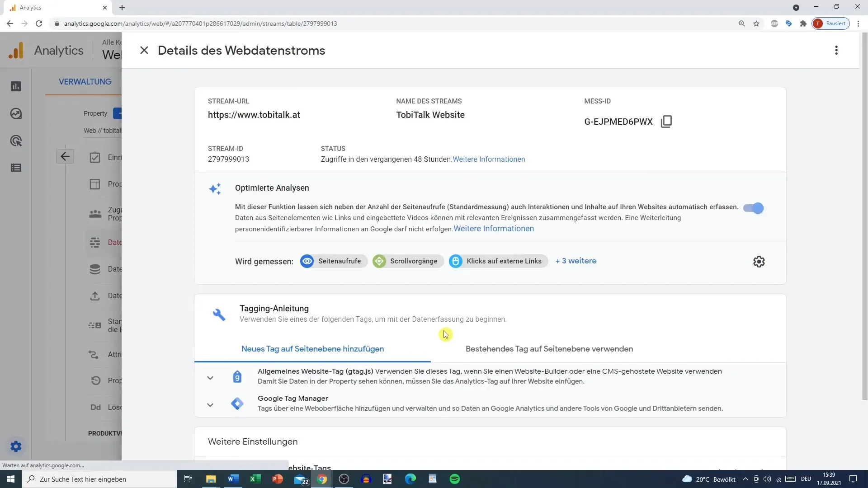Click Weitere Informationen link in Optimierte Analysen
The width and height of the screenshot is (868, 488).
coord(494,228)
